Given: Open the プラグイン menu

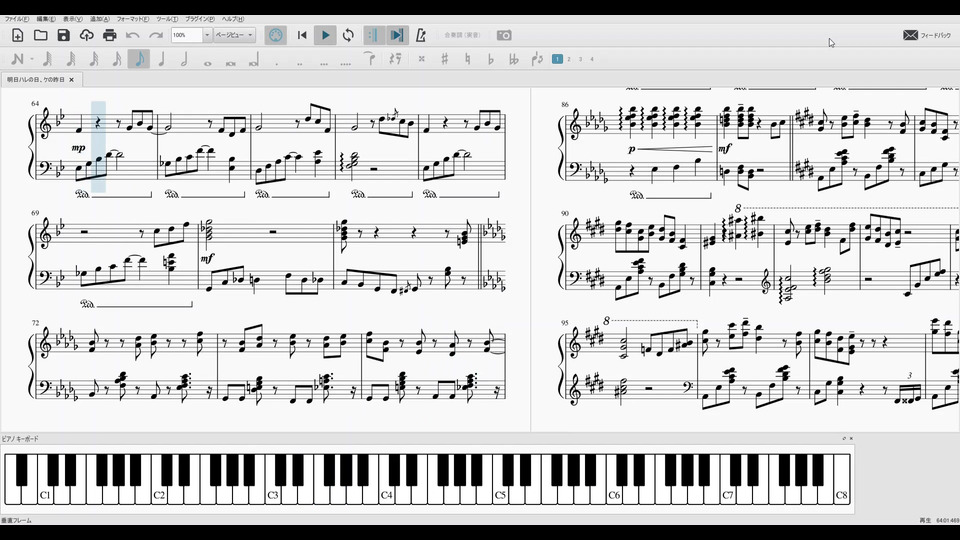Looking at the screenshot, I should [200, 19].
